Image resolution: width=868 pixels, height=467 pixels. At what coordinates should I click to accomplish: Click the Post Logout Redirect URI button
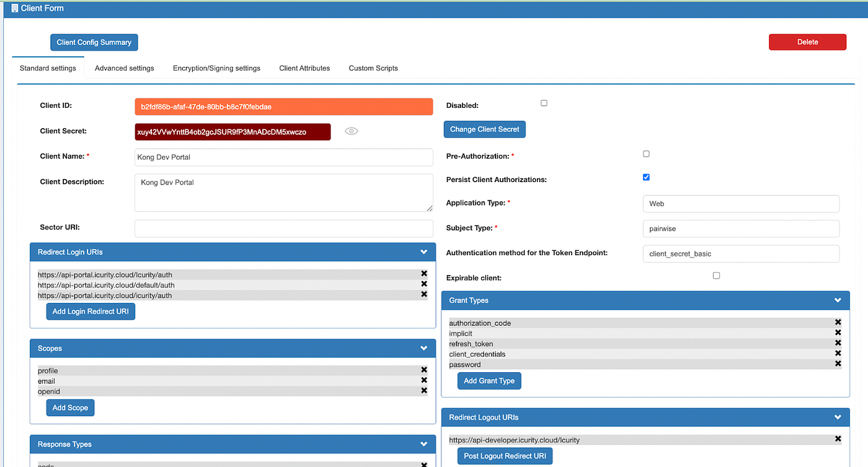tap(505, 456)
